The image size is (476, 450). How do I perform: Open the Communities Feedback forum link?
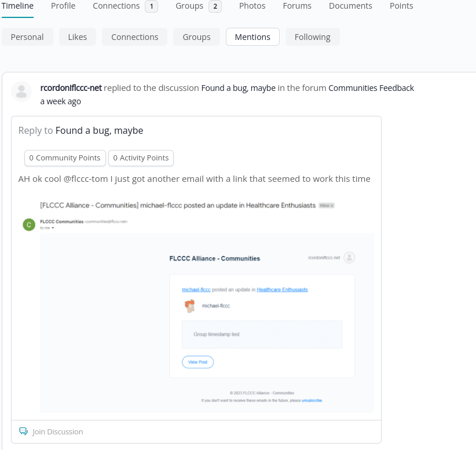(x=371, y=88)
